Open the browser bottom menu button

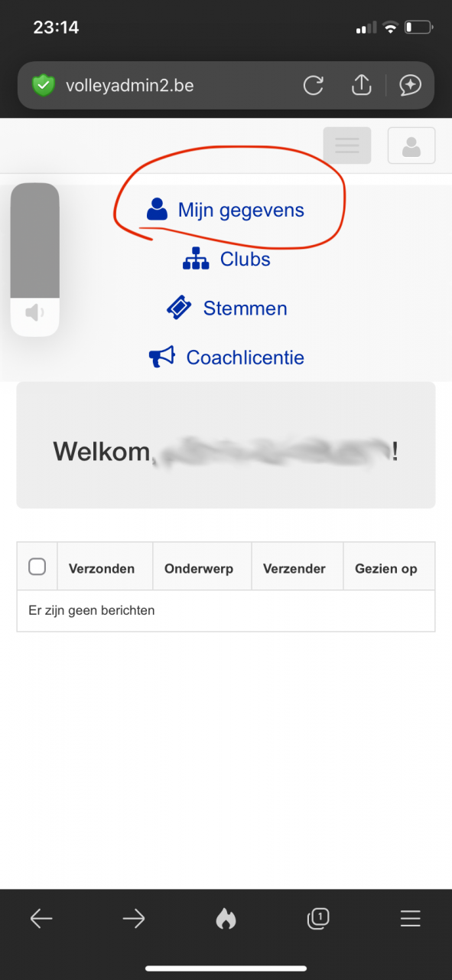(x=411, y=918)
